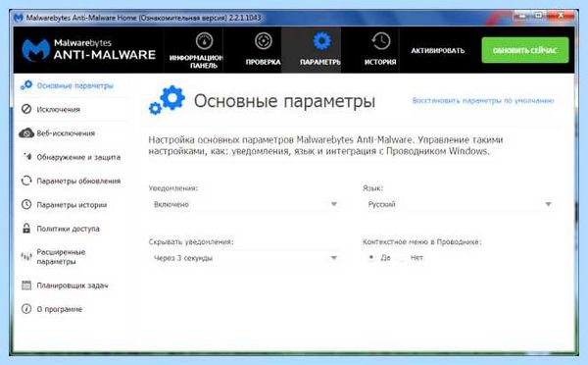The image size is (588, 365).
Task: Open the Dashboard gauge icon
Action: click(204, 40)
